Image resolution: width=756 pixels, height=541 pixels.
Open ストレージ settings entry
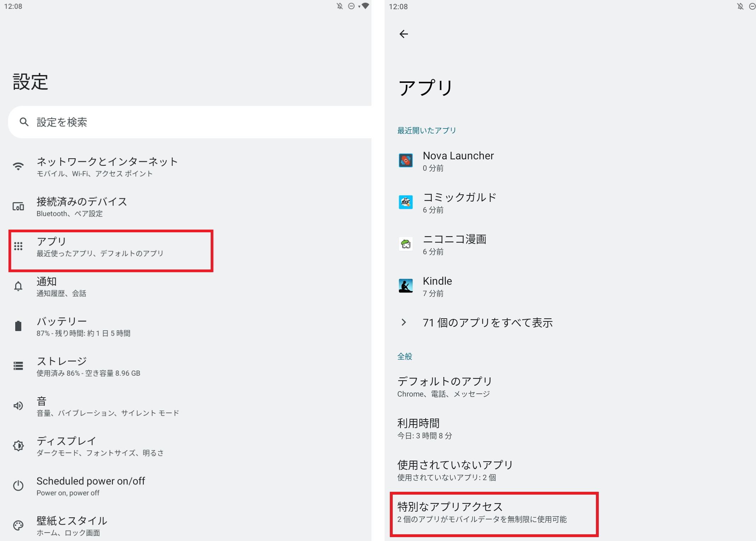click(89, 366)
